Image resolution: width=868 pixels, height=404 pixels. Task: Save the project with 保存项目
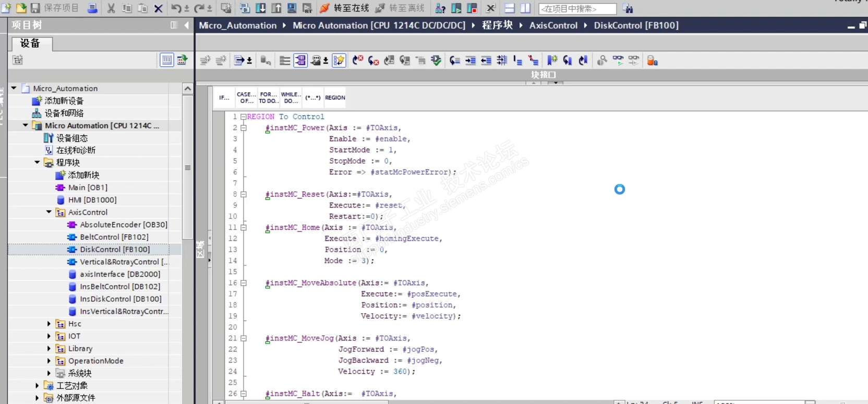(55, 8)
